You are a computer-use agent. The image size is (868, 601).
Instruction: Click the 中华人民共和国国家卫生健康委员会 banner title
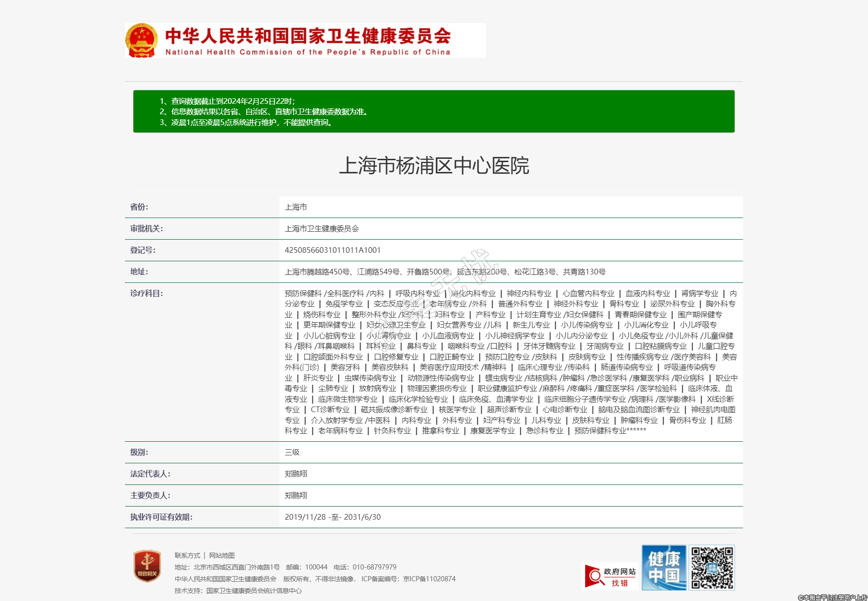pyautogui.click(x=308, y=36)
